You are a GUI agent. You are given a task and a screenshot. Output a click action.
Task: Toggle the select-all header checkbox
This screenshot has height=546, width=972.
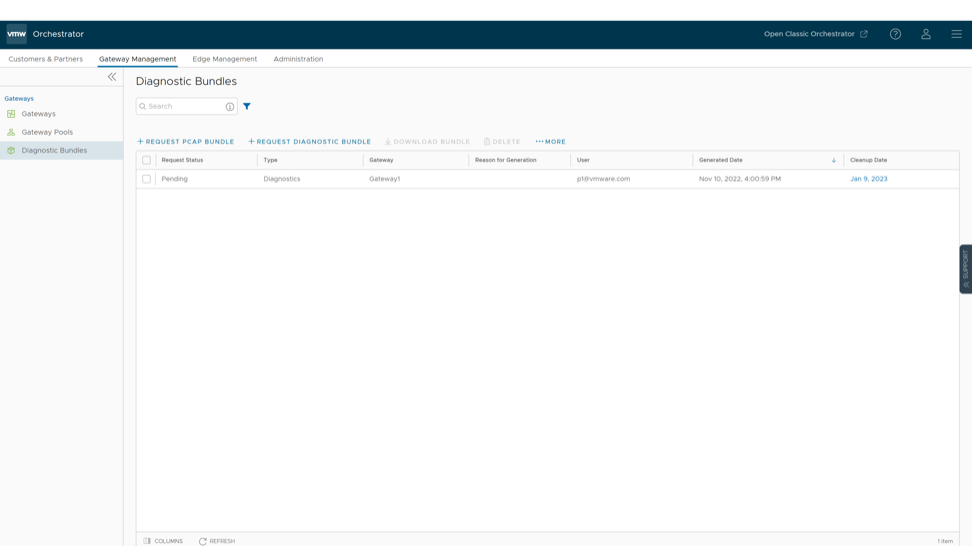click(x=147, y=160)
